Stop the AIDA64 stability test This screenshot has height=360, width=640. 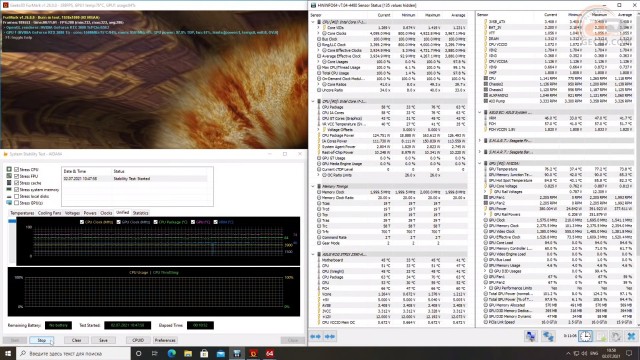(x=42, y=340)
